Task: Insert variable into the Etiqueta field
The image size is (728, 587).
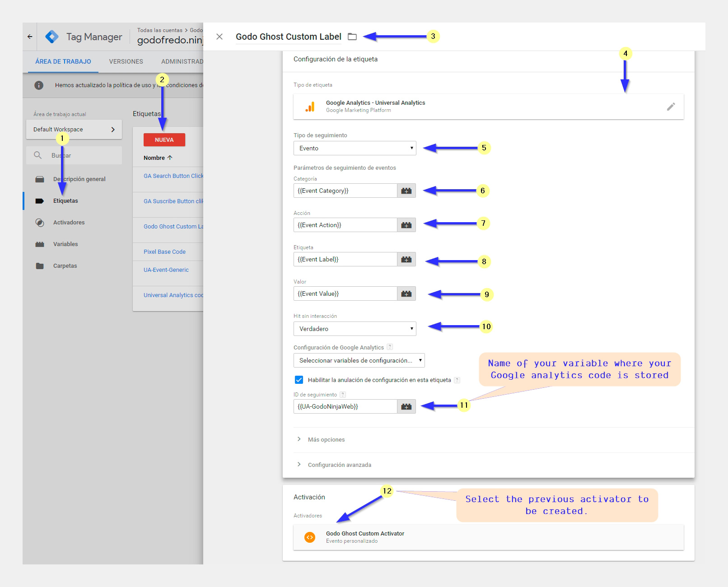Action: pyautogui.click(x=406, y=259)
